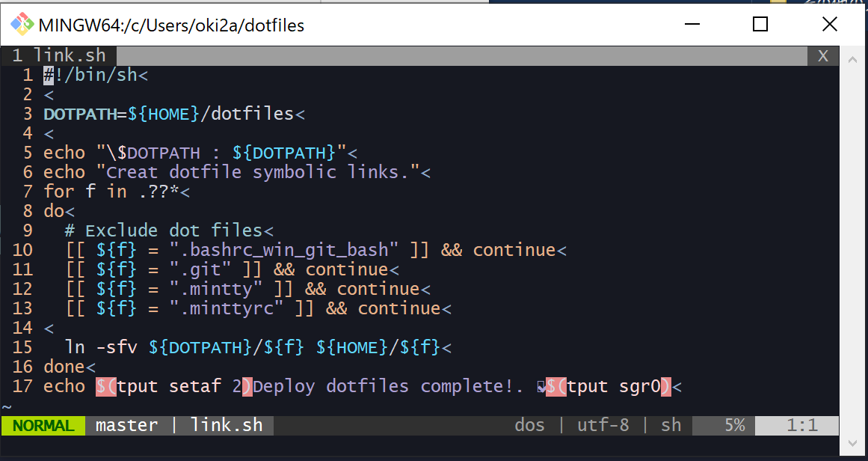The height and width of the screenshot is (461, 868).
Task: Select the '1 link.sh' buffer tab
Action: pos(58,55)
